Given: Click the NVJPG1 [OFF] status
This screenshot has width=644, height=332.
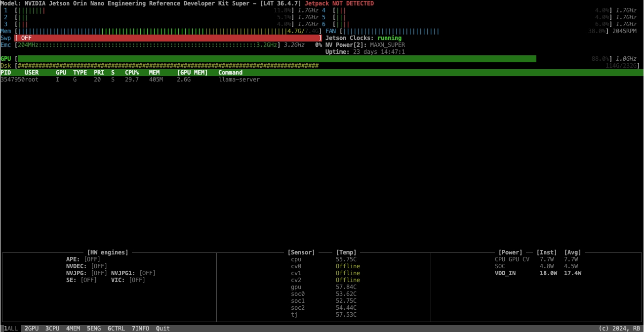Looking at the screenshot, I should click(x=147, y=273).
